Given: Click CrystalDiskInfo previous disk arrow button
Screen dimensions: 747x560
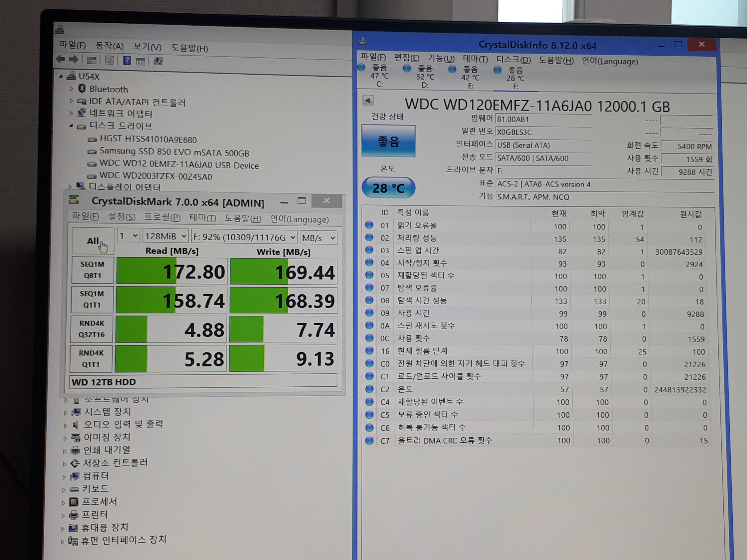Looking at the screenshot, I should coord(368,100).
